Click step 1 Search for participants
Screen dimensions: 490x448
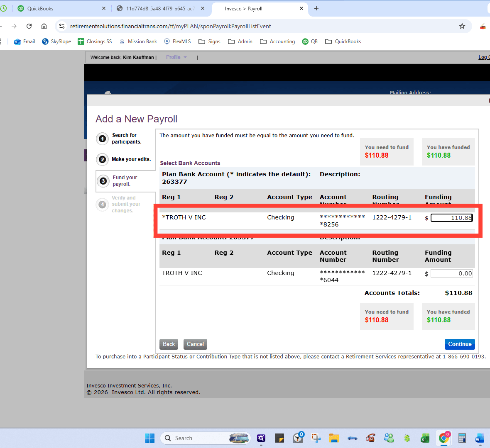point(119,138)
